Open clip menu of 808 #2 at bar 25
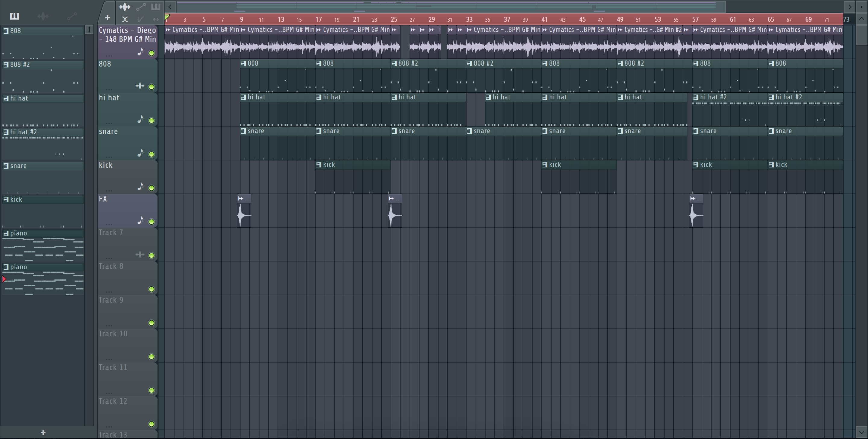The height and width of the screenshot is (439, 868). tap(394, 64)
